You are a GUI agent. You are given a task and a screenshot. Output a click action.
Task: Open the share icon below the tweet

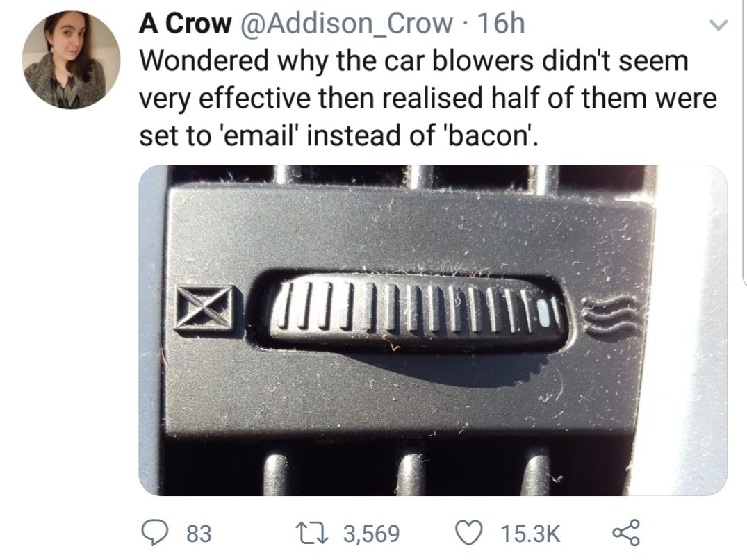point(626,532)
